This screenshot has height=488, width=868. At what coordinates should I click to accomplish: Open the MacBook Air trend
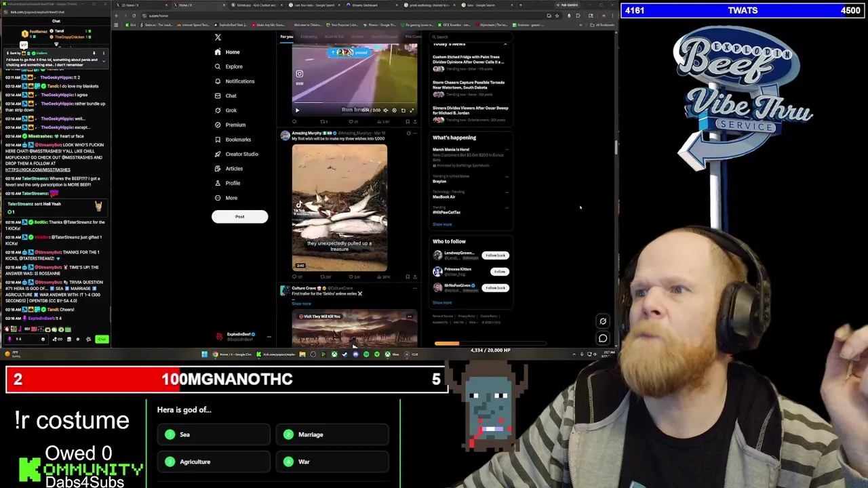pyautogui.click(x=443, y=197)
